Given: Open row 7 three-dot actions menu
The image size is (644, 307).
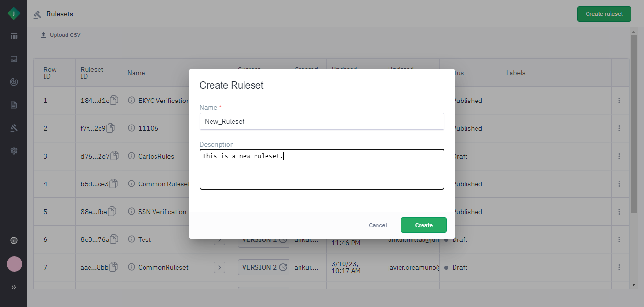Looking at the screenshot, I should pyautogui.click(x=619, y=267).
